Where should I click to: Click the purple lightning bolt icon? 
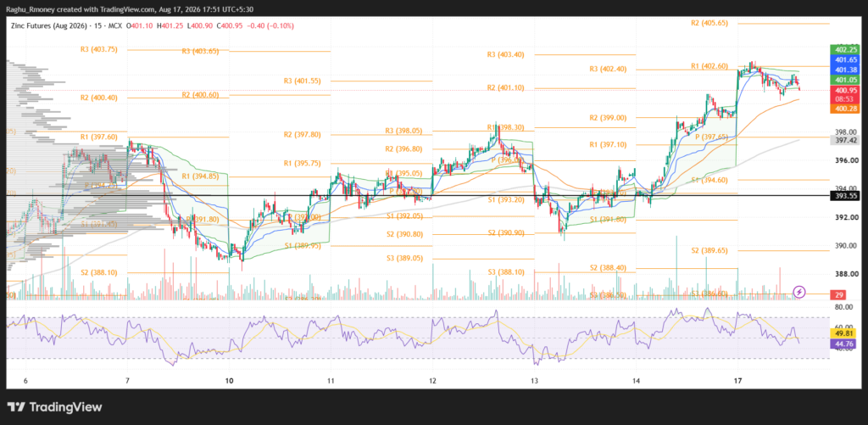click(798, 292)
